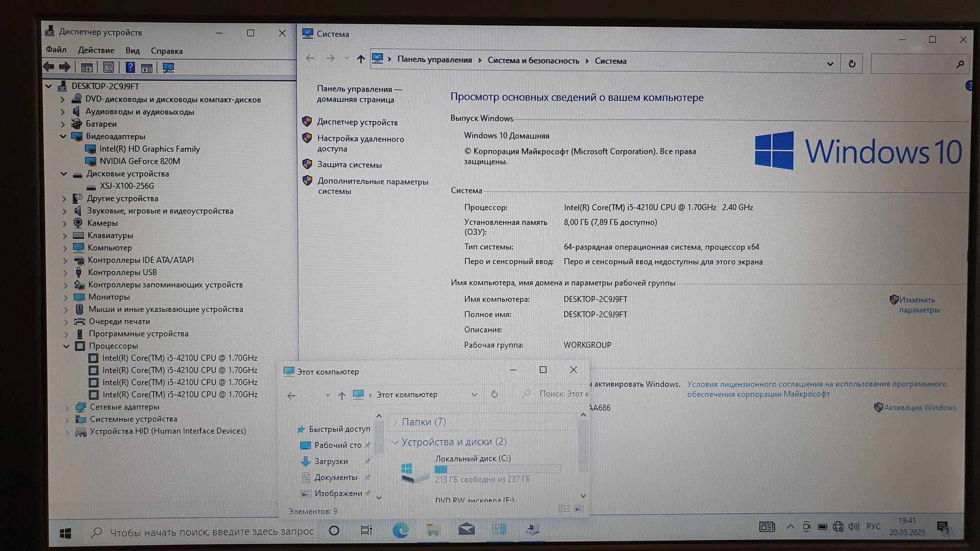Open the address bar history dropdown in the System window

[830, 64]
